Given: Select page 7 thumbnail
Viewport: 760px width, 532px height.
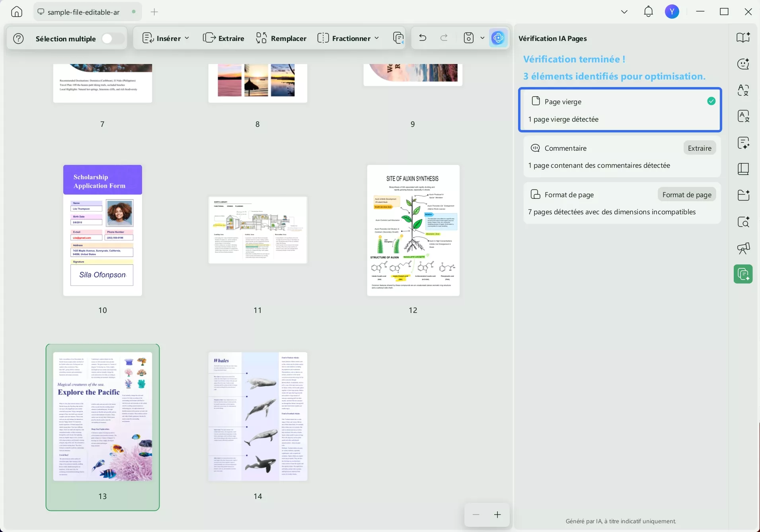Looking at the screenshot, I should pyautogui.click(x=103, y=83).
